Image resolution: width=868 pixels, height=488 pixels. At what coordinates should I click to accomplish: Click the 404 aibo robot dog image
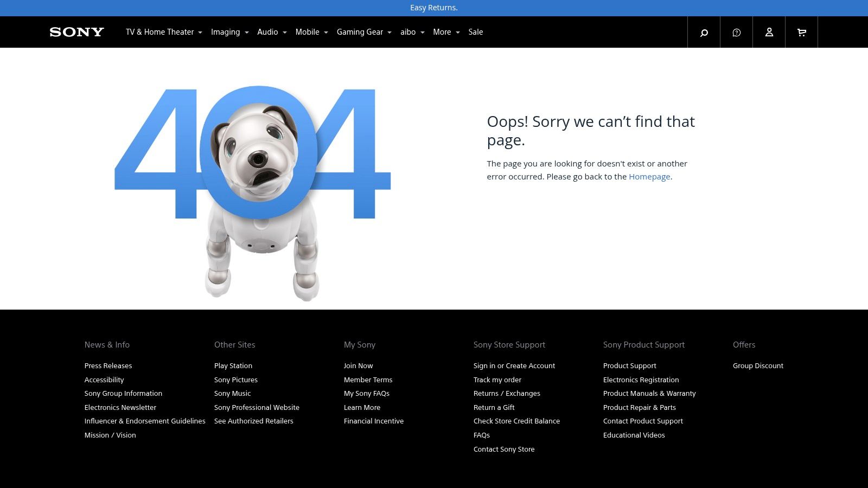coord(253,192)
